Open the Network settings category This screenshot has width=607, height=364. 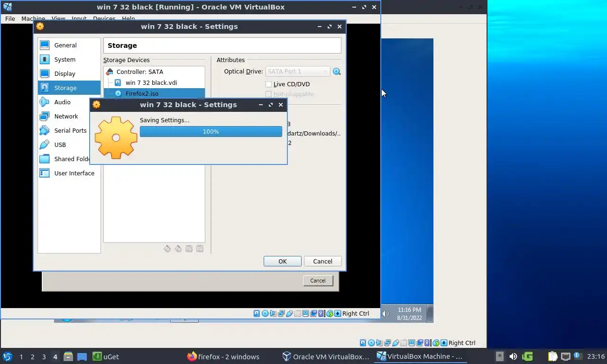[69, 116]
